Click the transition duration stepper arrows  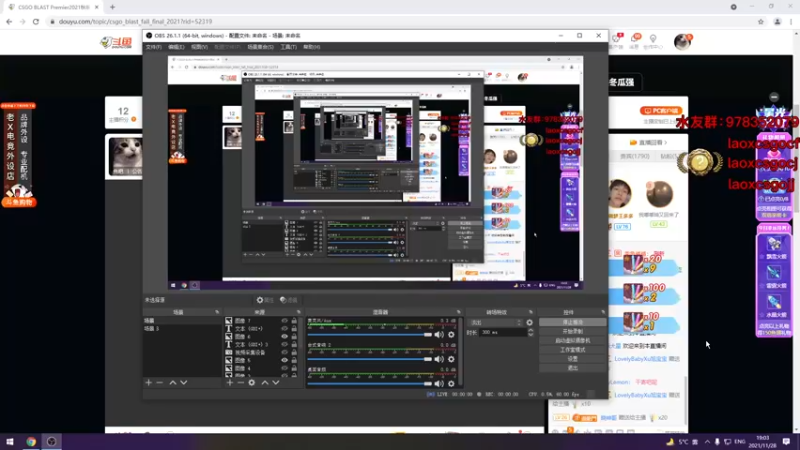[531, 332]
